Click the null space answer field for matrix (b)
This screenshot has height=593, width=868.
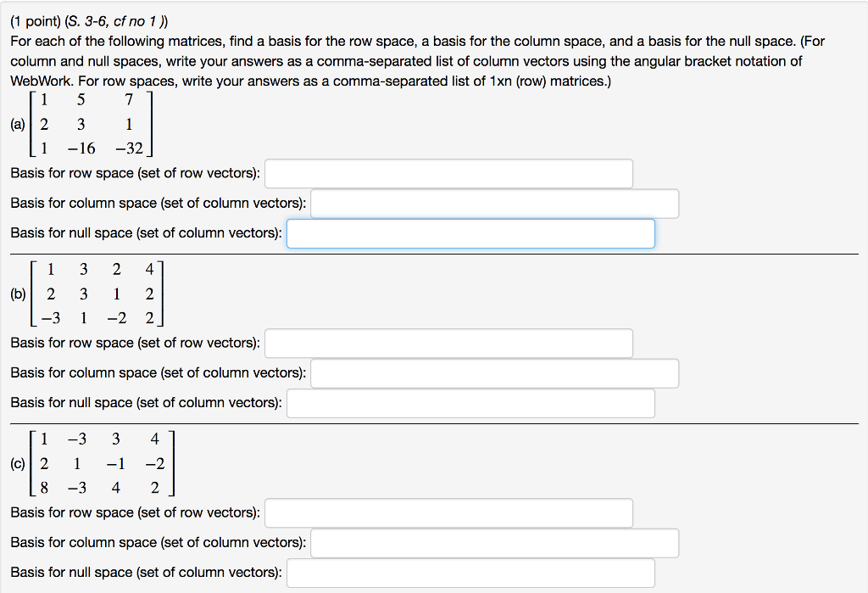coord(470,403)
